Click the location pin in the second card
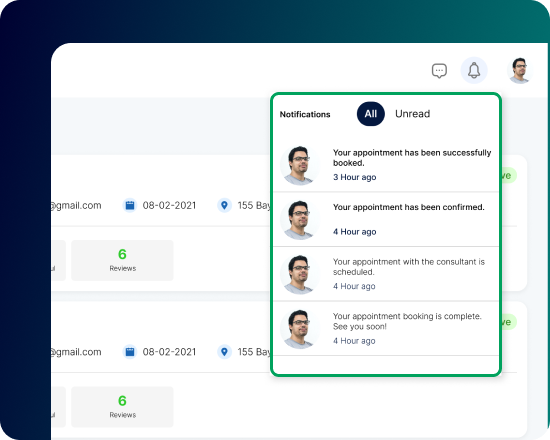Screen dimensions: 550x440 [x=224, y=352]
